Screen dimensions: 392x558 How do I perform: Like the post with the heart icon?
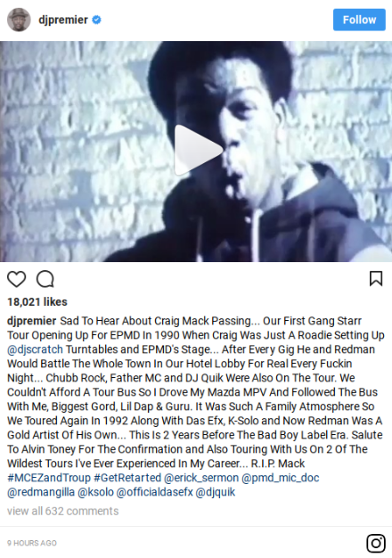click(x=16, y=279)
